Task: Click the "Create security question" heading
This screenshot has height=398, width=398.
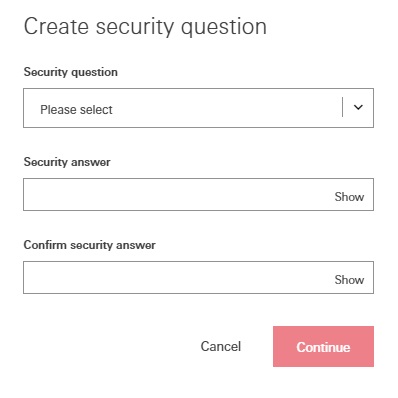Action: click(145, 27)
